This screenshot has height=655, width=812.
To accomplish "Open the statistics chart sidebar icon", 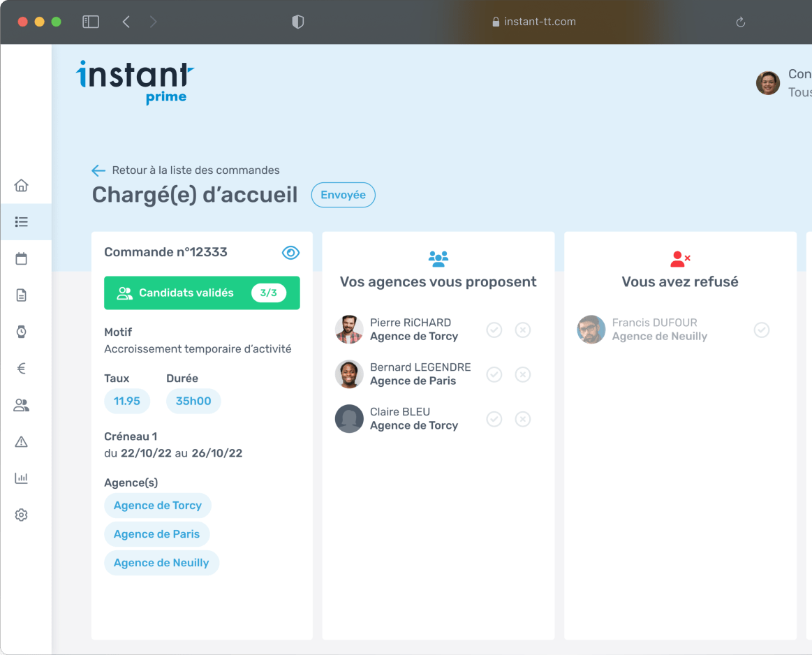I will point(22,478).
